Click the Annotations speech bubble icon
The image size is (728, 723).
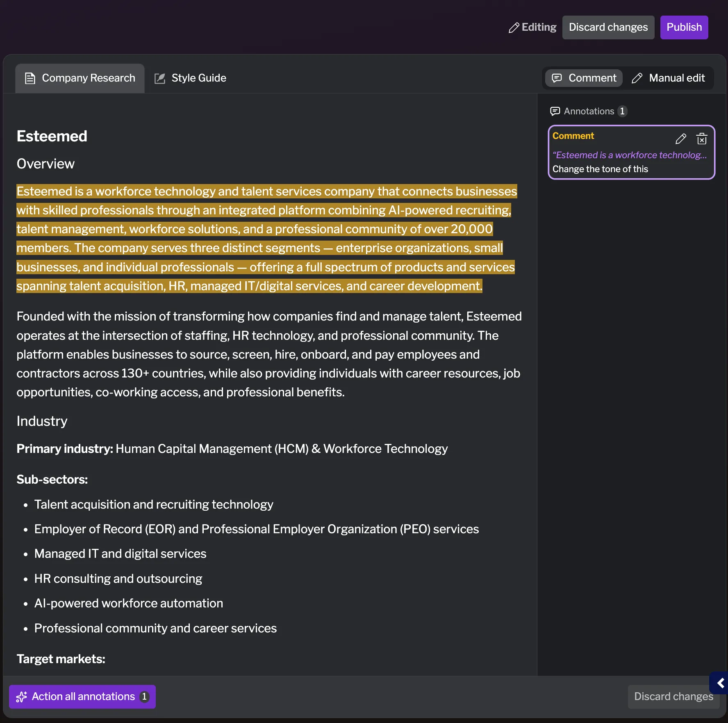click(555, 111)
